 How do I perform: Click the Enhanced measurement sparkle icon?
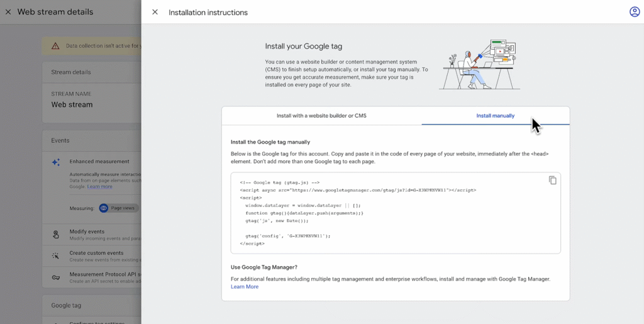(56, 162)
